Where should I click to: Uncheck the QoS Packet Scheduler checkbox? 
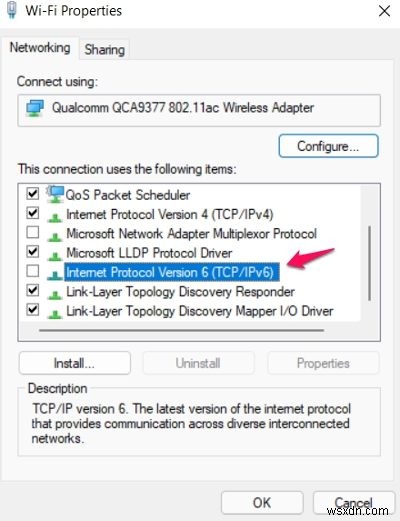tap(33, 193)
